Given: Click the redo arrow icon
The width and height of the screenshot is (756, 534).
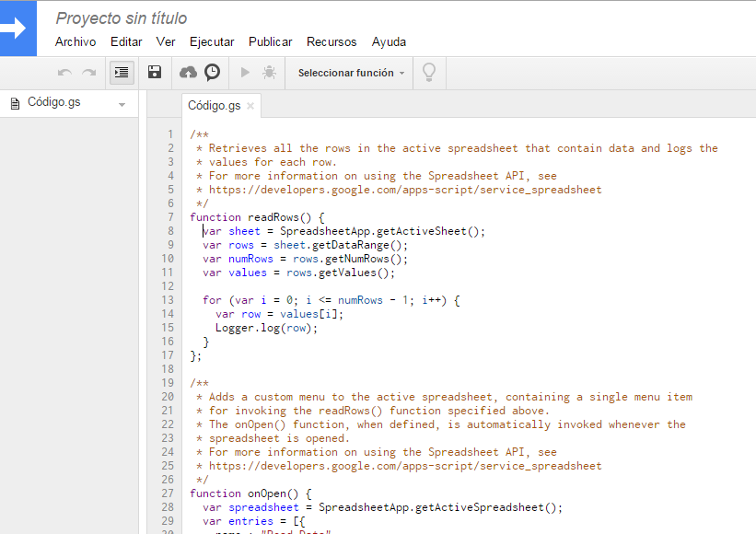Looking at the screenshot, I should [x=88, y=73].
